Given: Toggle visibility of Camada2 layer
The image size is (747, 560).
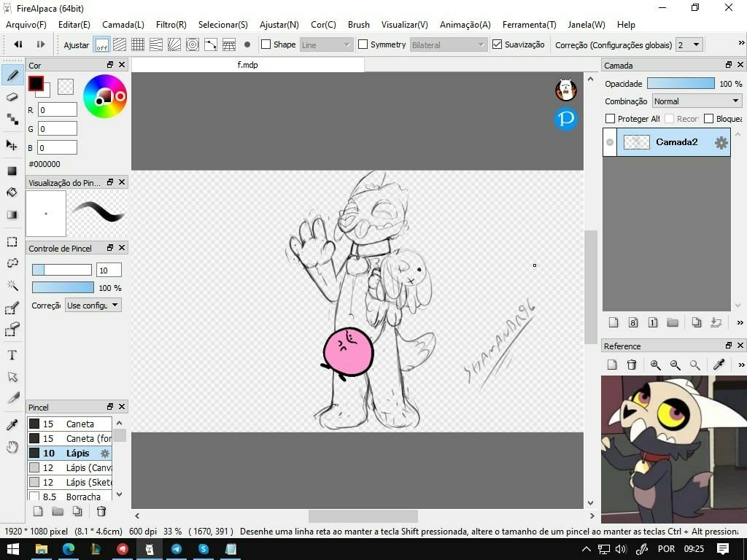Looking at the screenshot, I should [x=610, y=142].
